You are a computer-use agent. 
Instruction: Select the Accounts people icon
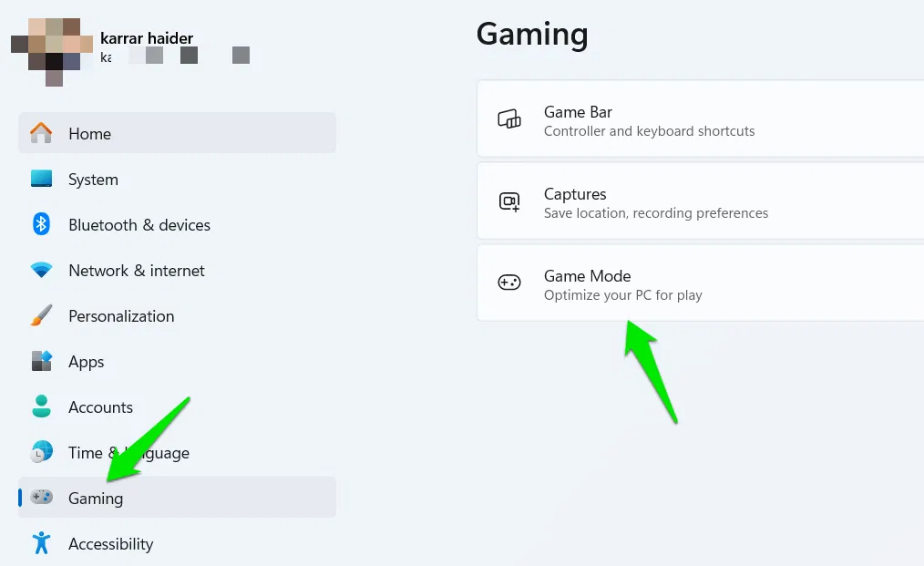coord(42,406)
